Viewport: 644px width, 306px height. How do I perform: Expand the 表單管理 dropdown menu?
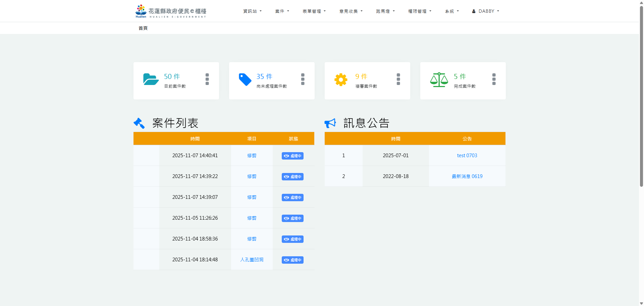pos(314,11)
